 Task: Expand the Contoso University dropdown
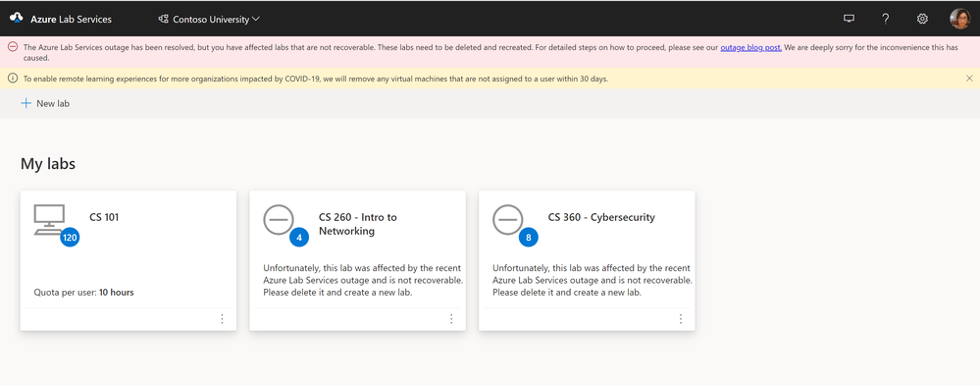209,19
